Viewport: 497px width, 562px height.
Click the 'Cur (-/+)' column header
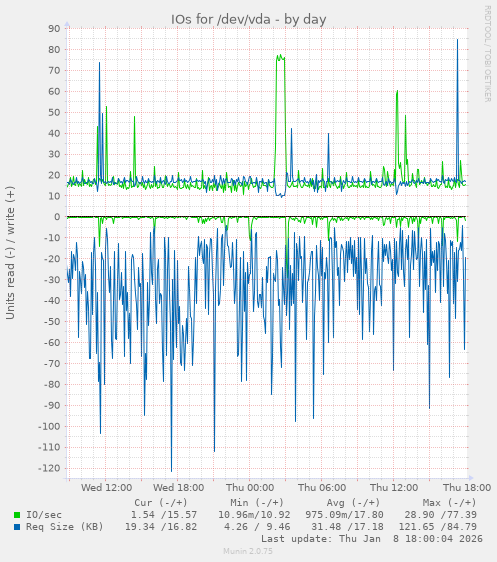[161, 503]
